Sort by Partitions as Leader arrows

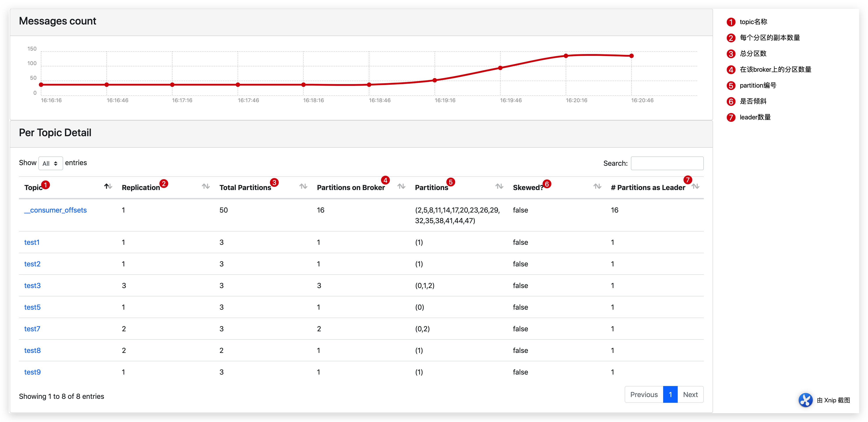pos(695,186)
